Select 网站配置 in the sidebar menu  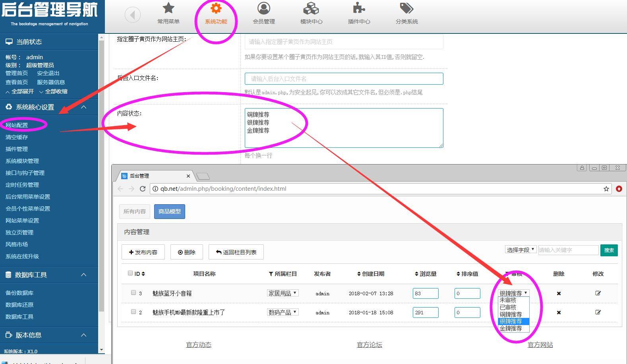click(17, 125)
